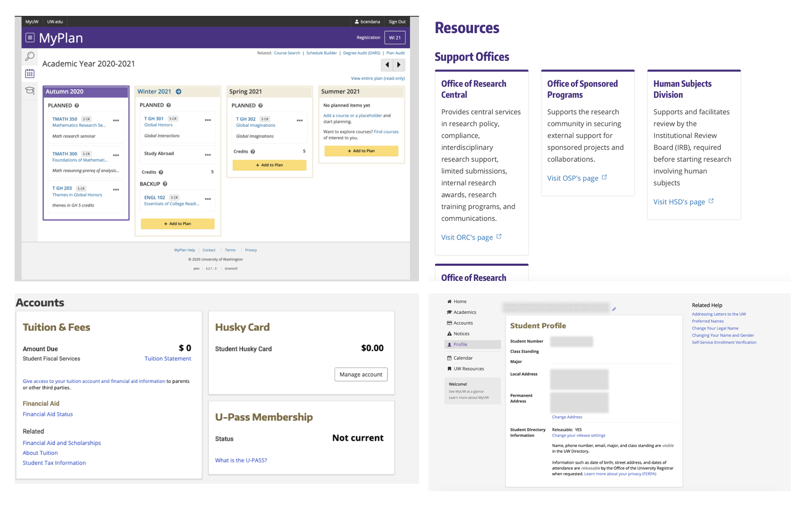Click View entire plan (read-only)

[x=378, y=78]
